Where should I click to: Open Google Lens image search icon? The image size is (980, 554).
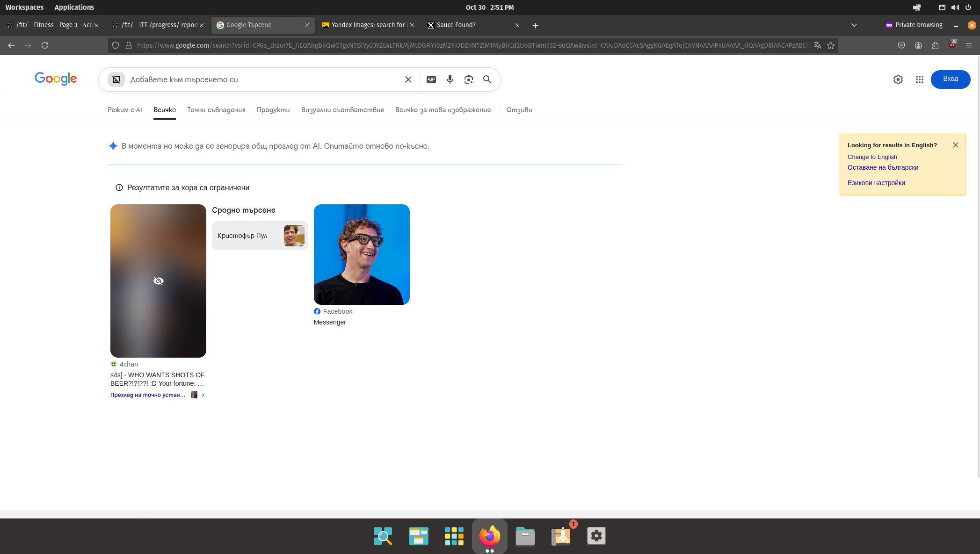point(468,79)
